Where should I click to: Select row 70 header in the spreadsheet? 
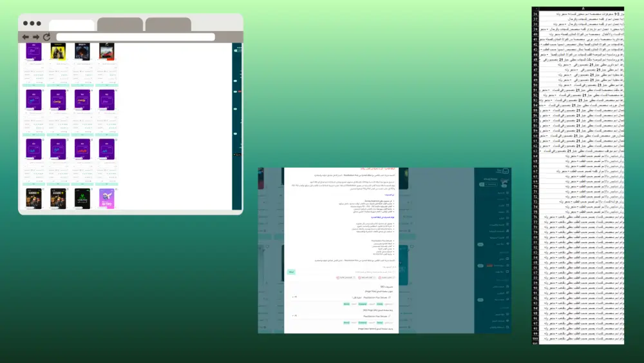click(535, 186)
